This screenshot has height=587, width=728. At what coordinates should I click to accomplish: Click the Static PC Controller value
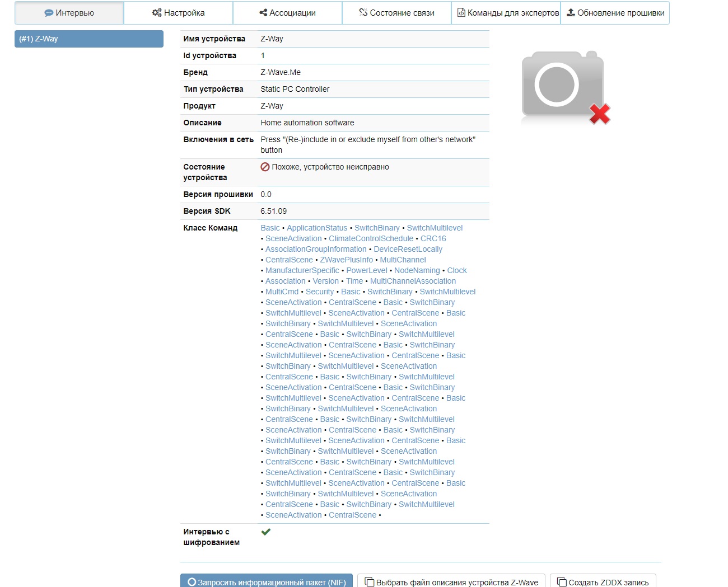coord(295,89)
